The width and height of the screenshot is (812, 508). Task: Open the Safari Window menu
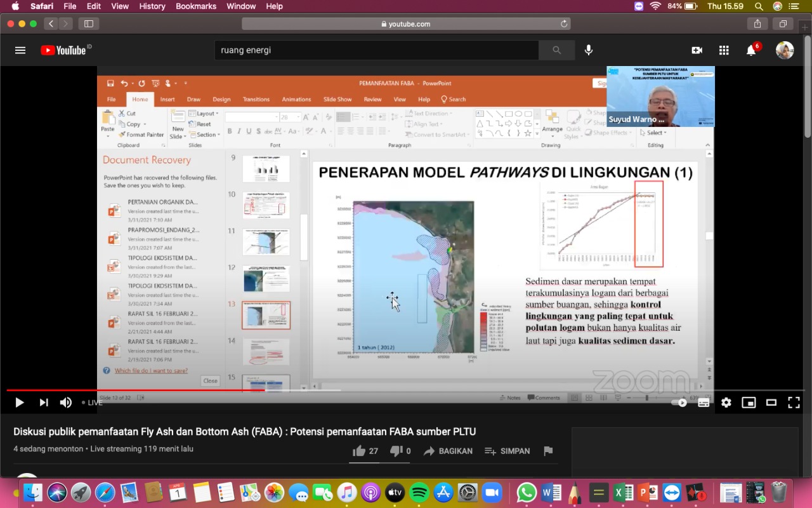(241, 6)
